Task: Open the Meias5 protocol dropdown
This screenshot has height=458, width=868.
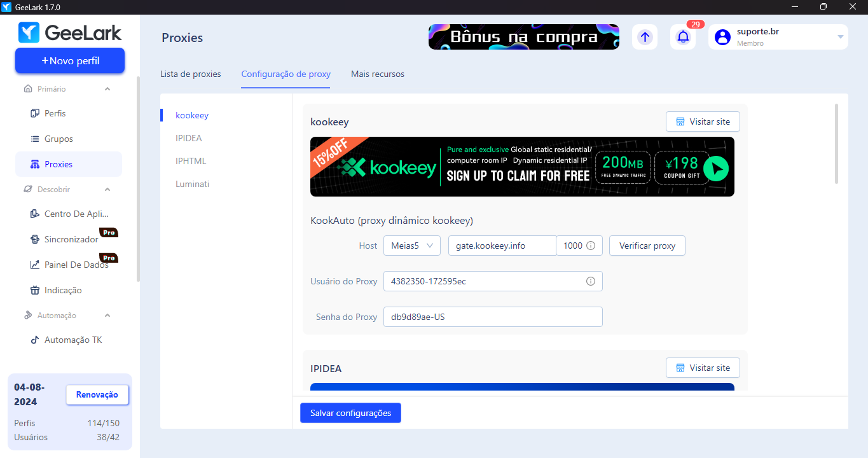Action: click(x=412, y=246)
